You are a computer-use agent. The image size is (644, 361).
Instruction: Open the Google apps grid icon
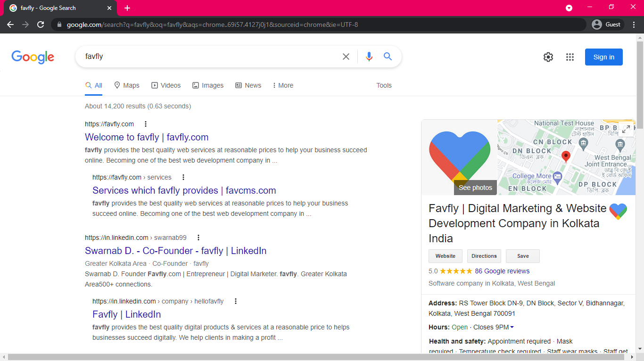(570, 57)
